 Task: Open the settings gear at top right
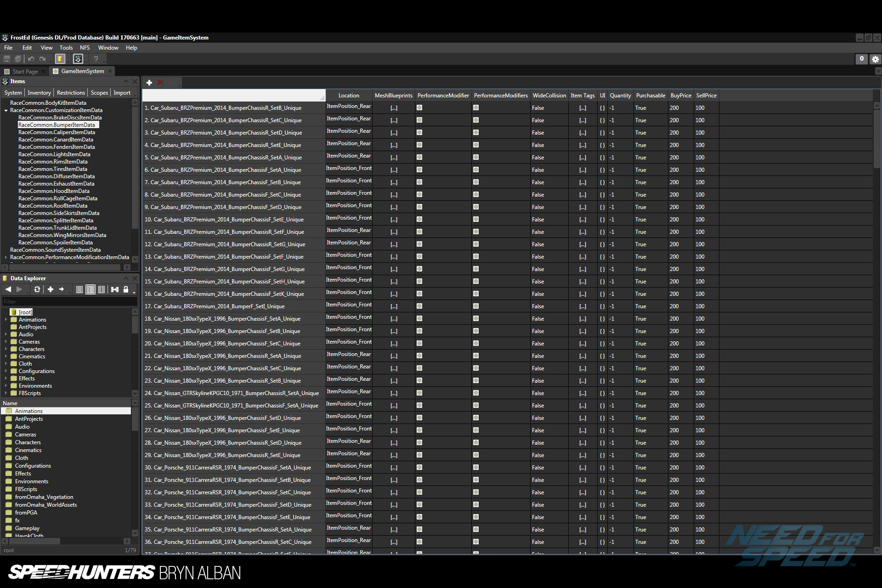pos(876,59)
